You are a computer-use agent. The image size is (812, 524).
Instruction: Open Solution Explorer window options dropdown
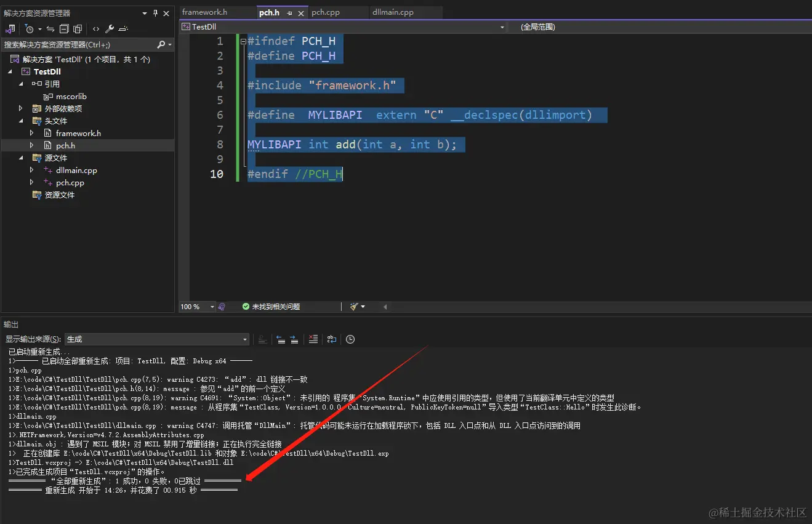point(145,13)
